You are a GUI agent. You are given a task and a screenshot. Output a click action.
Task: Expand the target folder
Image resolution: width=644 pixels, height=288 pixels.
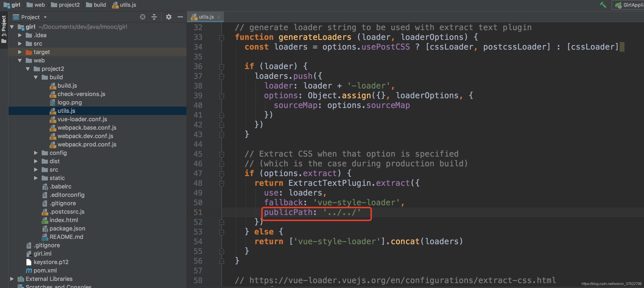click(x=20, y=52)
